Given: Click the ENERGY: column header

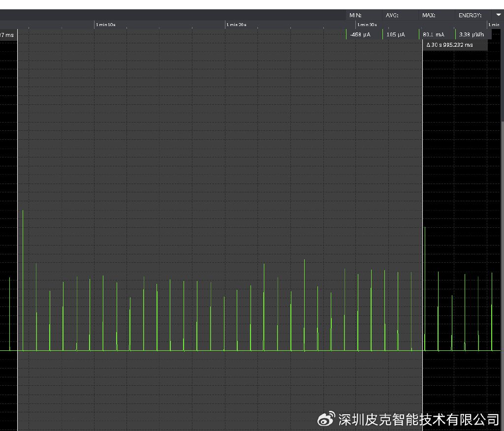Looking at the screenshot, I should tap(470, 15).
